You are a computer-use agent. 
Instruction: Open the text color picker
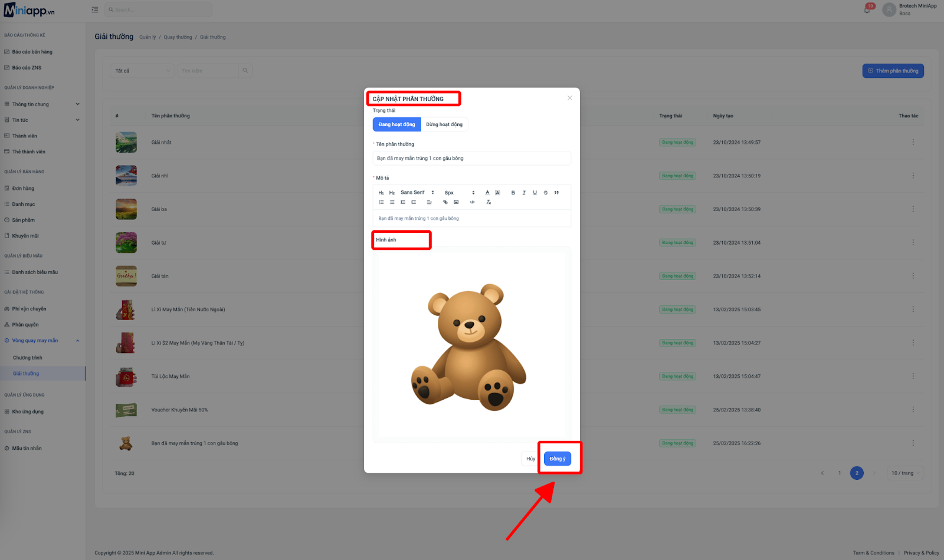[x=487, y=193]
